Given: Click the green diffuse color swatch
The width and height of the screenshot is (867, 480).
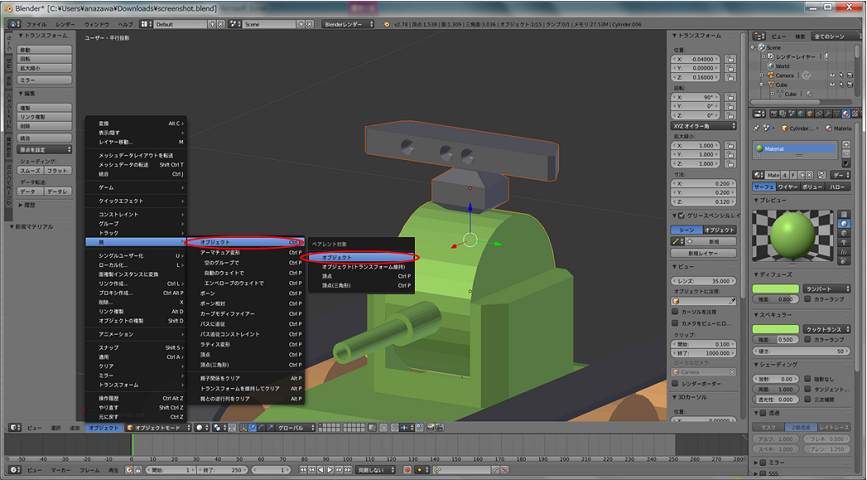Looking at the screenshot, I should point(777,287).
